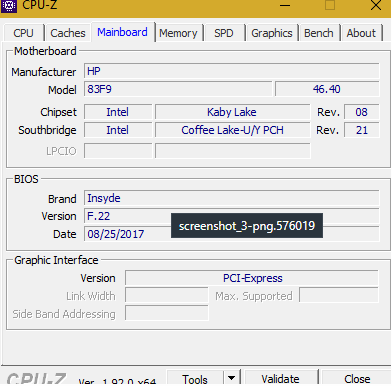This screenshot has width=392, height=386.
Task: Select the Model value 83F9
Action: pyautogui.click(x=178, y=89)
